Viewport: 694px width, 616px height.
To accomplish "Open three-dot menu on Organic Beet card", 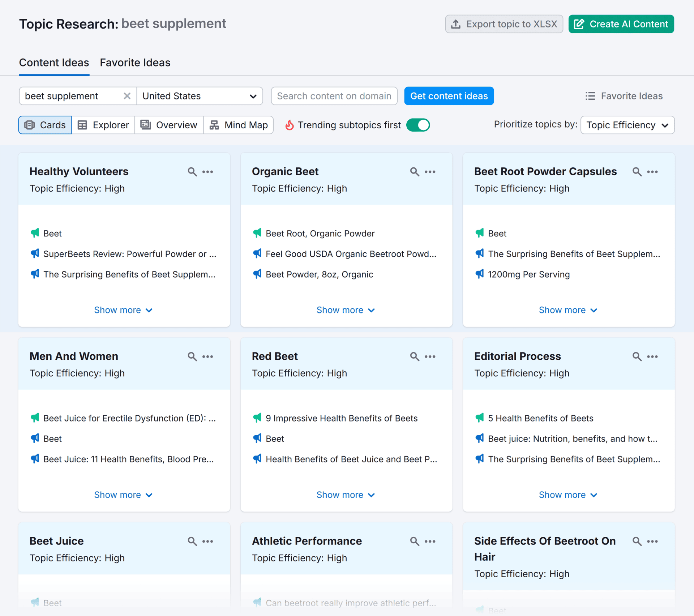I will [x=430, y=172].
